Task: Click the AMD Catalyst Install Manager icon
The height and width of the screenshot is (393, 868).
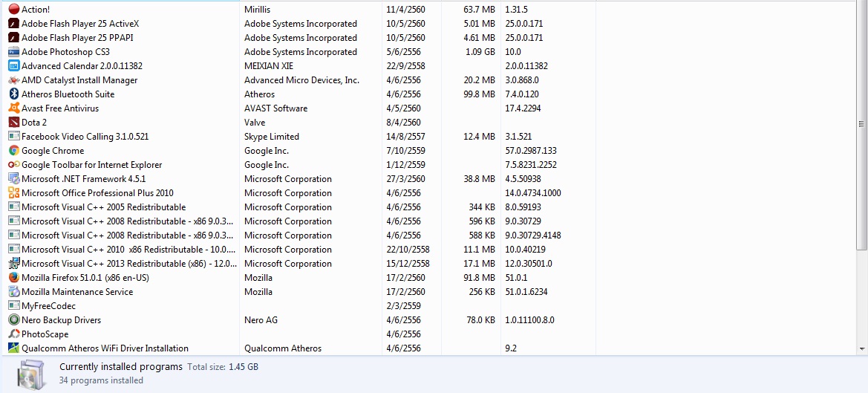Action: 14,80
